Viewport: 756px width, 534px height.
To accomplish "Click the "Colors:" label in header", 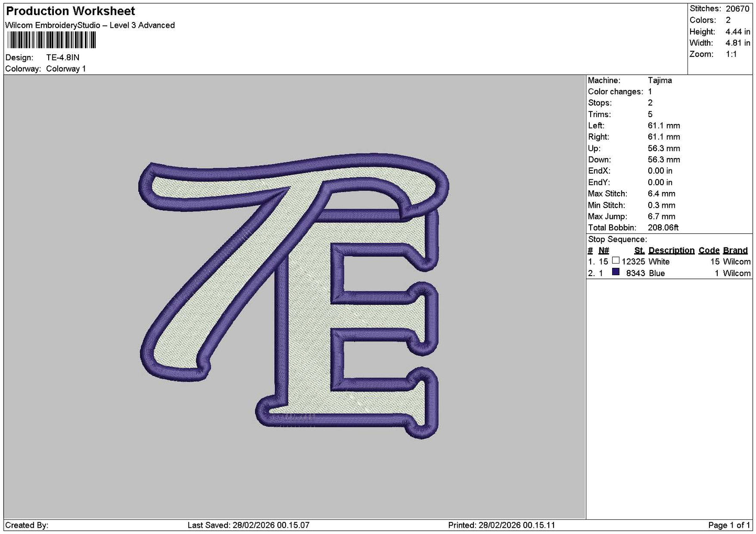I will pos(703,20).
